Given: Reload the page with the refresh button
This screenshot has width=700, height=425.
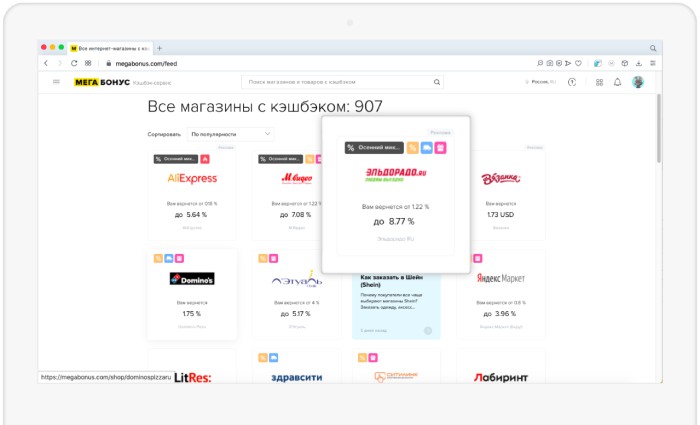Looking at the screenshot, I should (x=74, y=63).
